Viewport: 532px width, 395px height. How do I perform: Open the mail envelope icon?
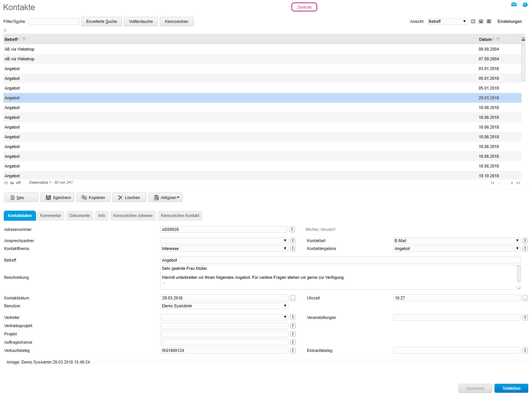click(514, 4)
